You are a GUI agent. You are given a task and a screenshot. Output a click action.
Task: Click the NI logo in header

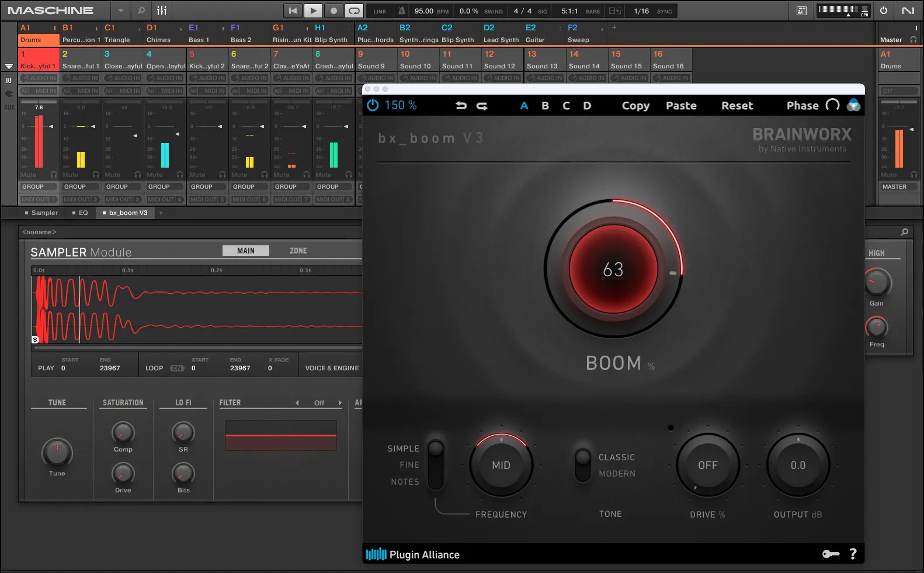(908, 11)
